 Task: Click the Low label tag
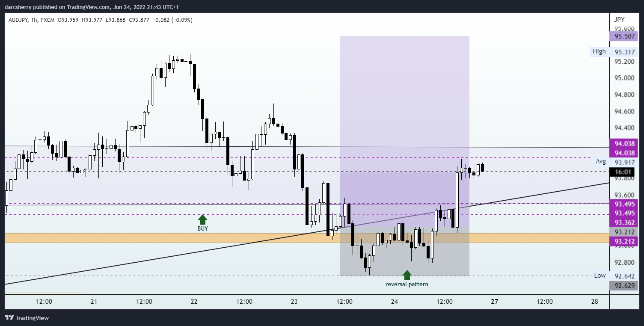point(600,276)
